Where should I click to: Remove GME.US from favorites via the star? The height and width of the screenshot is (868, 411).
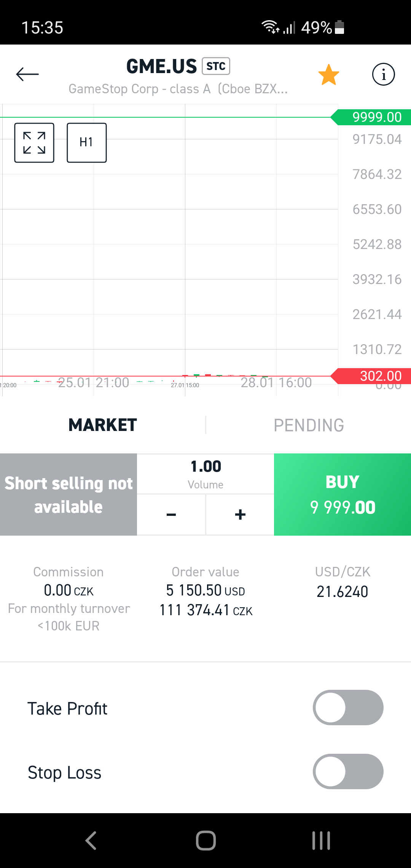pos(328,75)
